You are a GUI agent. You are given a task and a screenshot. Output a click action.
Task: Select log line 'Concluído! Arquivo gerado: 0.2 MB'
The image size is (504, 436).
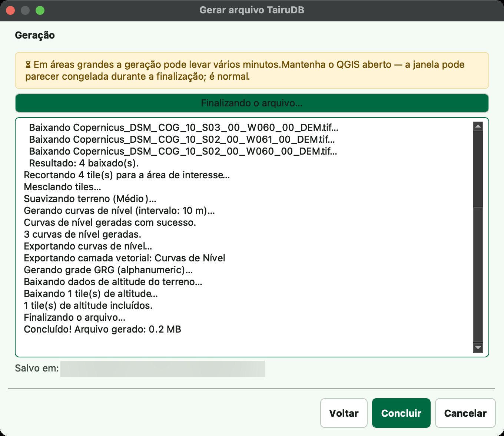tap(102, 329)
